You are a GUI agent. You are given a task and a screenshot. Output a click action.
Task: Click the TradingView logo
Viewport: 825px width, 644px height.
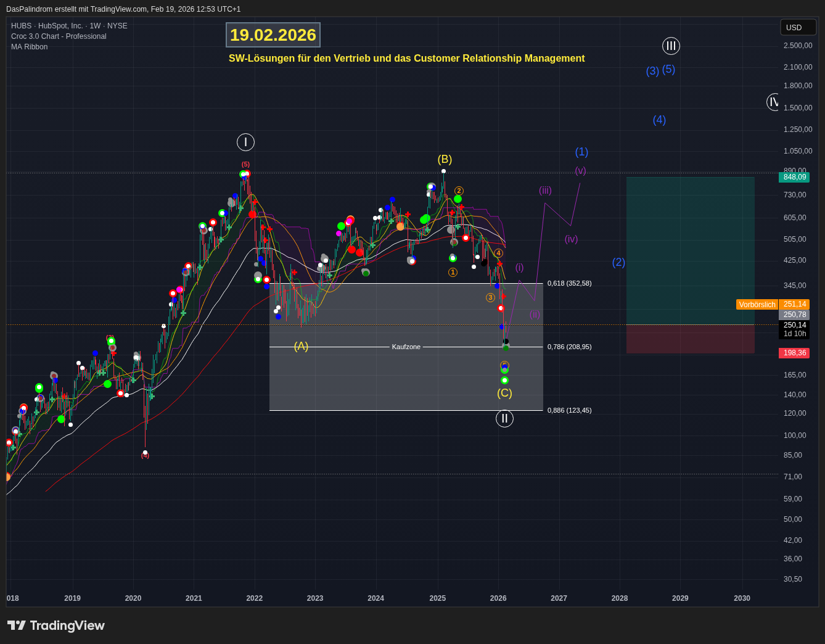[x=56, y=625]
